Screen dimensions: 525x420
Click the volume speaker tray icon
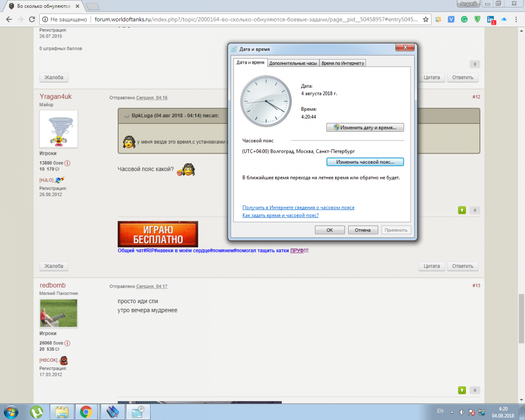point(462,412)
